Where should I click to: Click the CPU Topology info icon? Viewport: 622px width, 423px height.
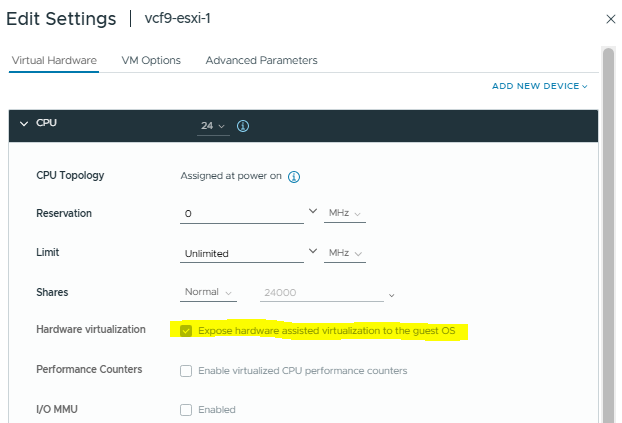point(294,177)
